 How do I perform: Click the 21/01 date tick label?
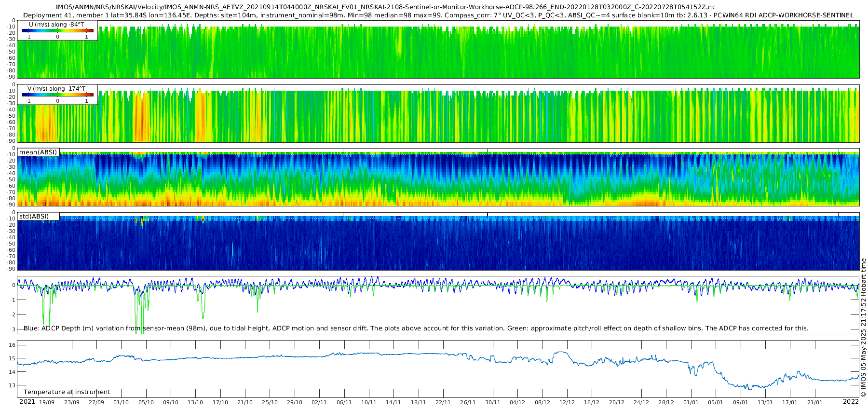point(815,402)
